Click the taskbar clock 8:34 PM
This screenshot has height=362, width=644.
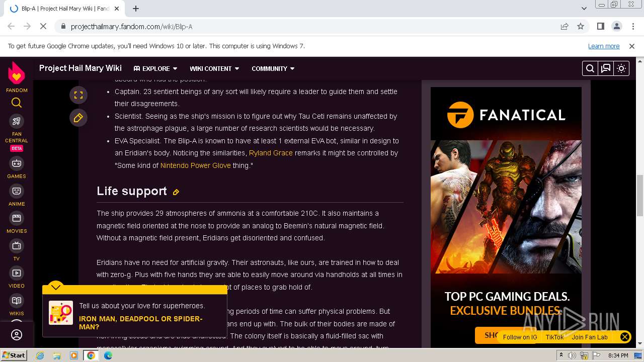tap(618, 355)
